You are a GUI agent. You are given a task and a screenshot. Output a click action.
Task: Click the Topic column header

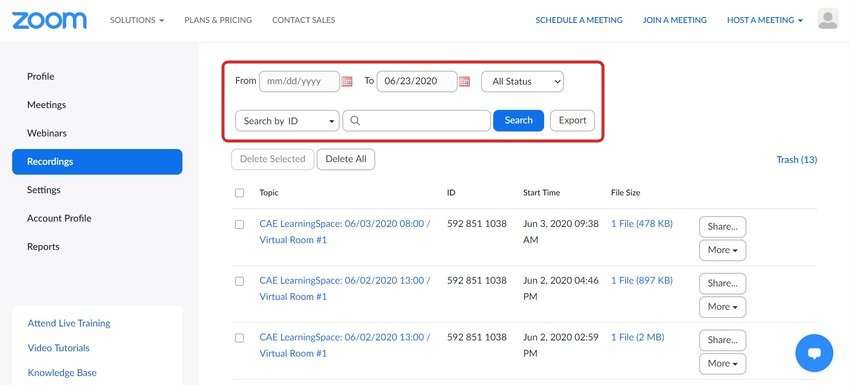tap(269, 192)
